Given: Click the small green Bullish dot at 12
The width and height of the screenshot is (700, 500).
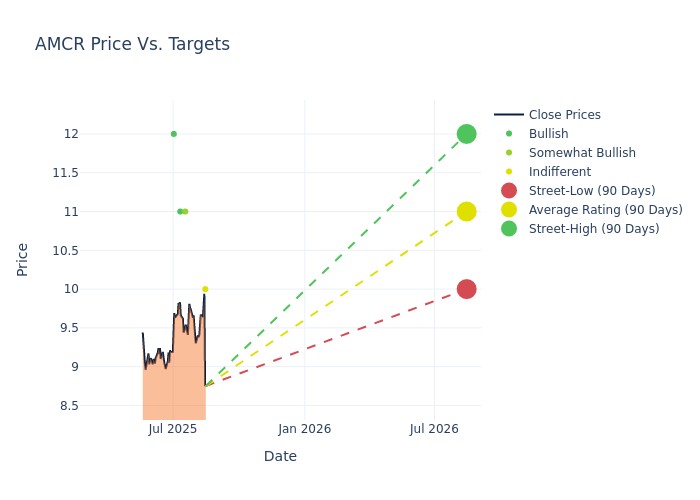Looking at the screenshot, I should point(173,134).
